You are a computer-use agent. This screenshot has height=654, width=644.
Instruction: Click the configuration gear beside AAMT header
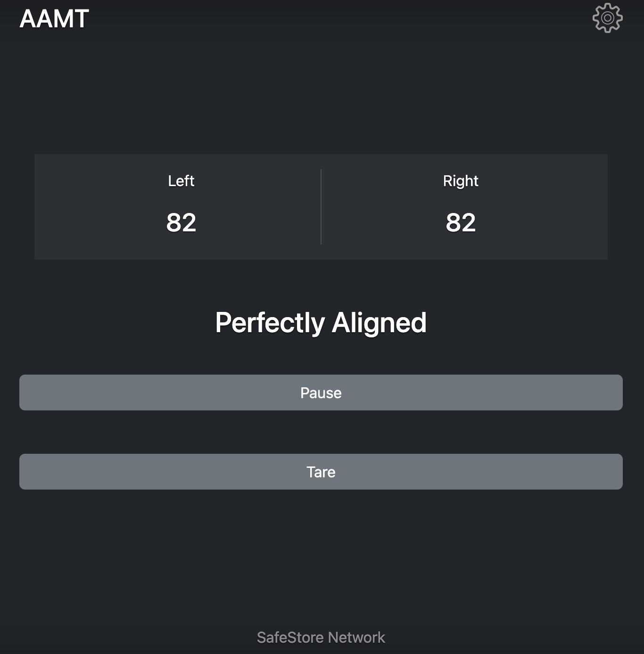click(607, 18)
